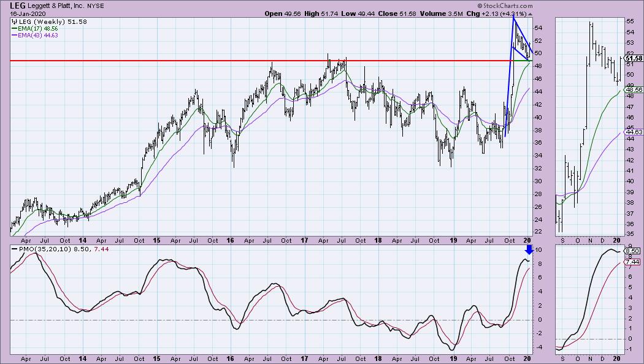Click the red 7.44 PMO signal value in legend
This screenshot has width=644, height=364.
pos(101,249)
